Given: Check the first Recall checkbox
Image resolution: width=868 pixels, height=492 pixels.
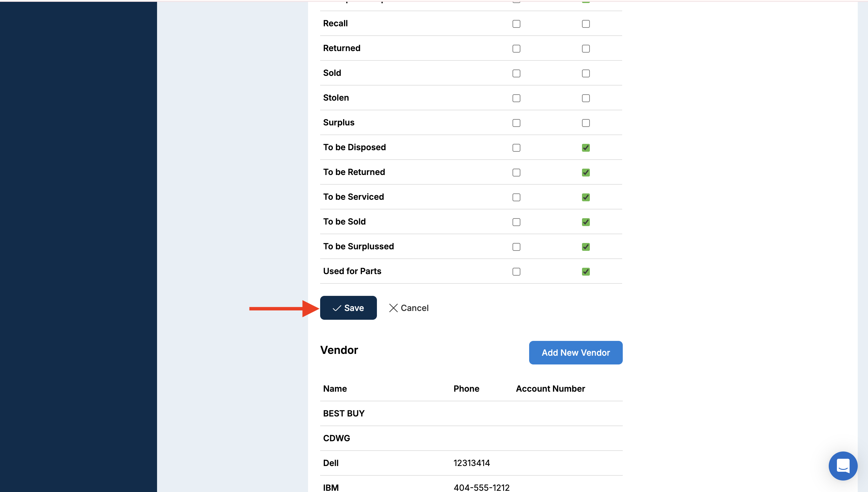Looking at the screenshot, I should point(516,24).
